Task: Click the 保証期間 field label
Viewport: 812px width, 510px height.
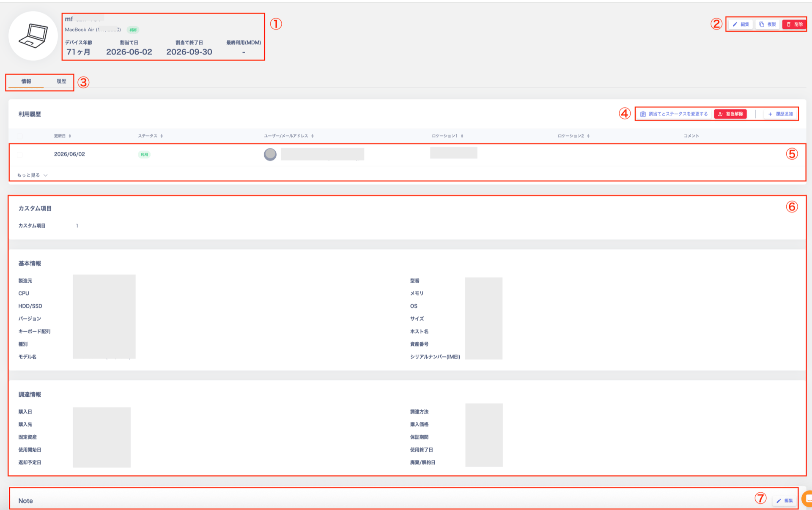Action: pos(419,437)
